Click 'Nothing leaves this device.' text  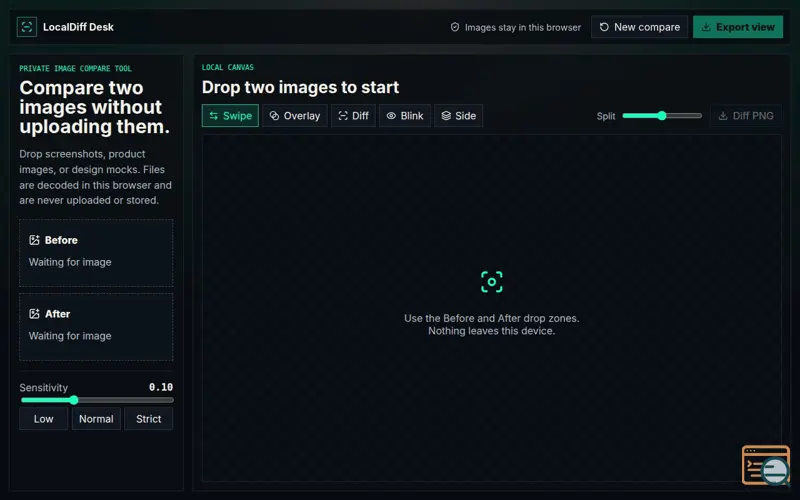click(x=491, y=331)
